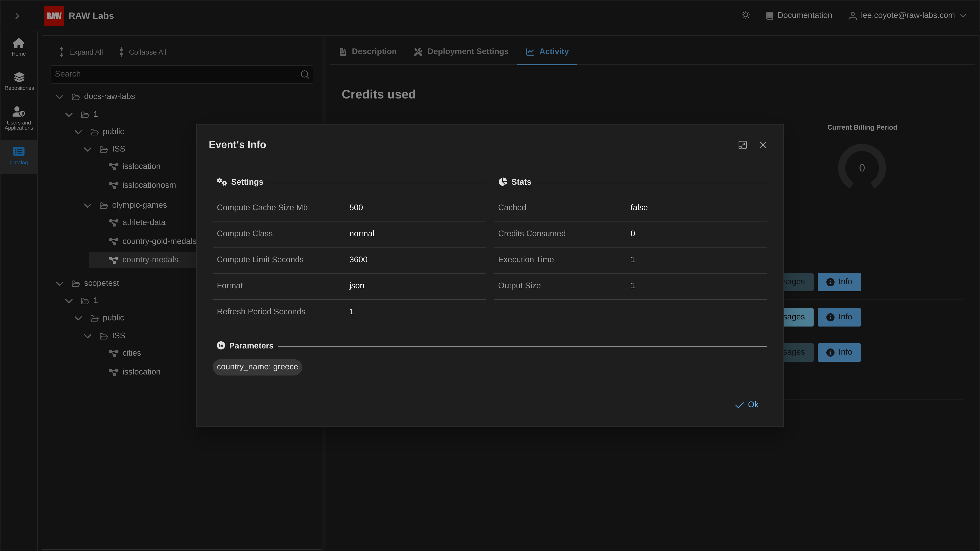Screen dimensions: 980x551
Task: Click the Output Size label
Action: point(519,286)
